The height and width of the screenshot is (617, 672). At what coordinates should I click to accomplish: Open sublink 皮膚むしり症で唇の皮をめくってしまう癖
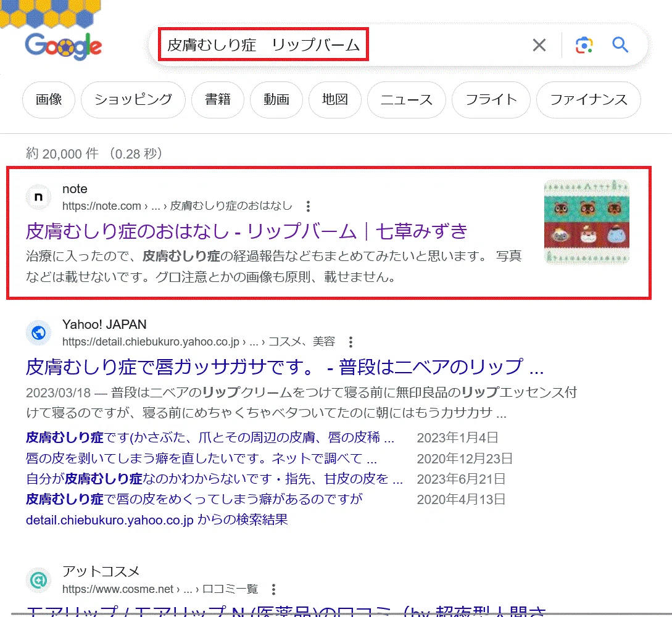194,499
